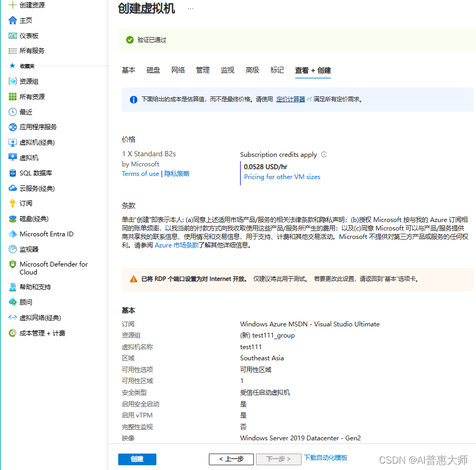Open the 虚拟机(经典) monitor icon
Screen dimensions: 476x470
click(x=12, y=143)
